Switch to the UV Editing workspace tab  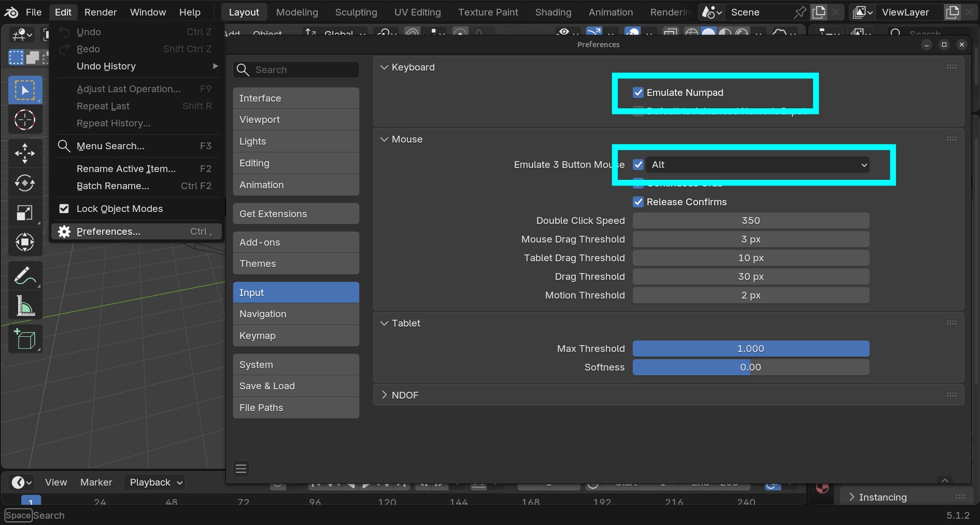pyautogui.click(x=417, y=12)
